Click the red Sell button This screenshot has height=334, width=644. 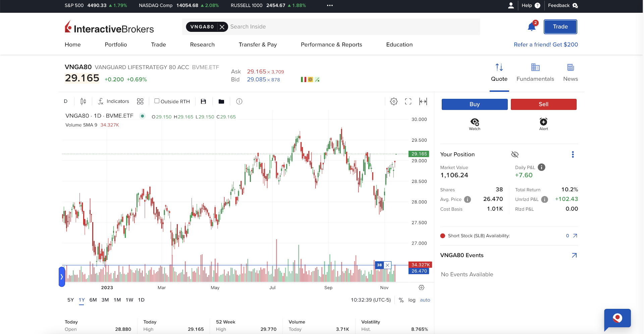543,104
